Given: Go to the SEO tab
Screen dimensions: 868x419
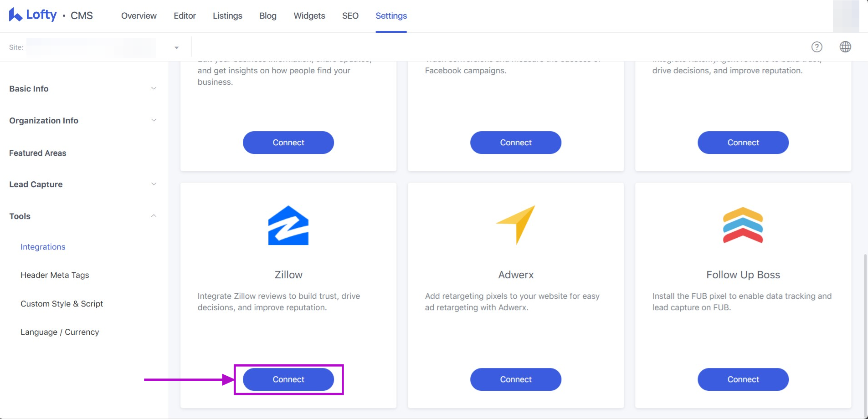Looking at the screenshot, I should coord(350,16).
